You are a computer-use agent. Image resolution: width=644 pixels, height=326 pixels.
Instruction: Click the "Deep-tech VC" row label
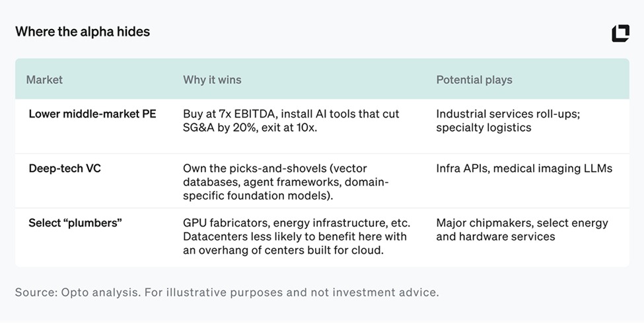click(x=65, y=168)
